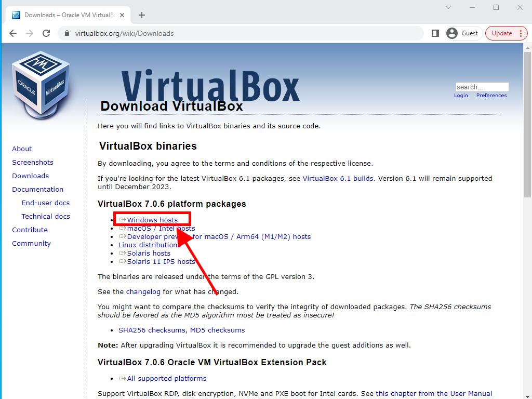Viewport: 532px width, 399px height.
Task: Open SHA256 checksums link
Action: (152, 330)
